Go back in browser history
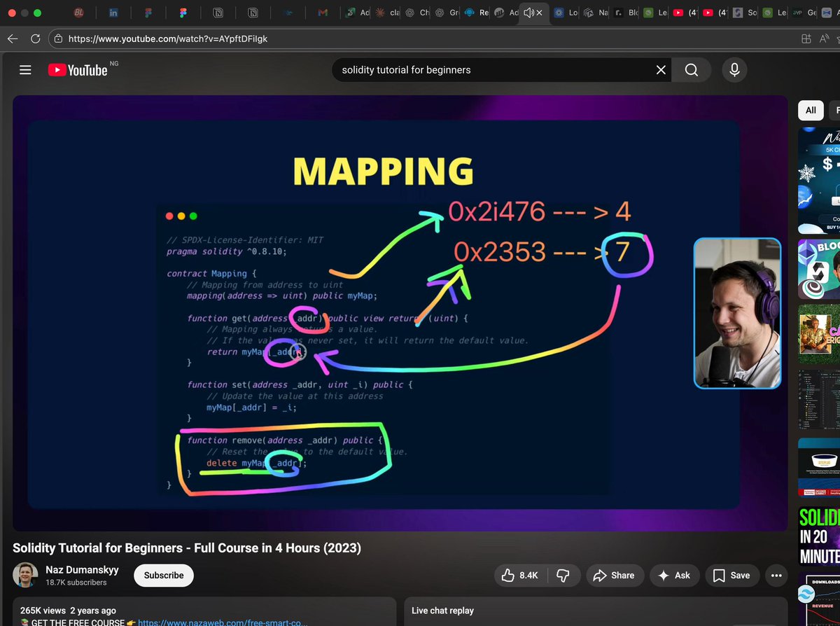 coord(13,39)
